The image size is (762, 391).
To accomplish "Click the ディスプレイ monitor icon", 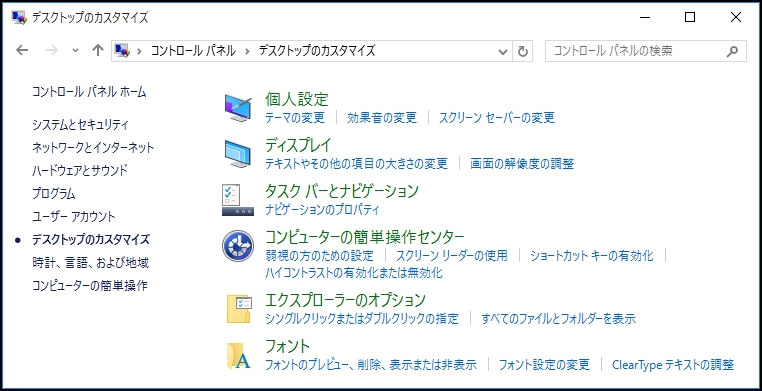I will [x=238, y=154].
